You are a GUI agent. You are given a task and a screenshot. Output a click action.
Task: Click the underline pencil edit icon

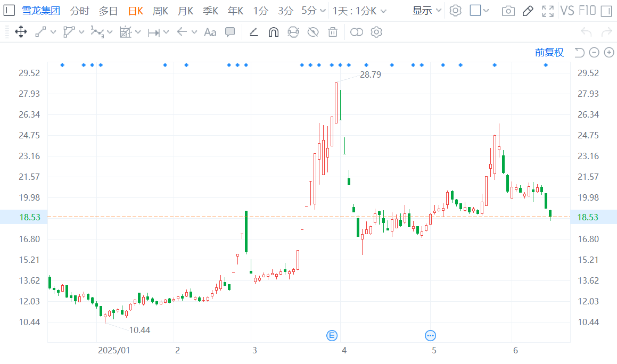[254, 32]
